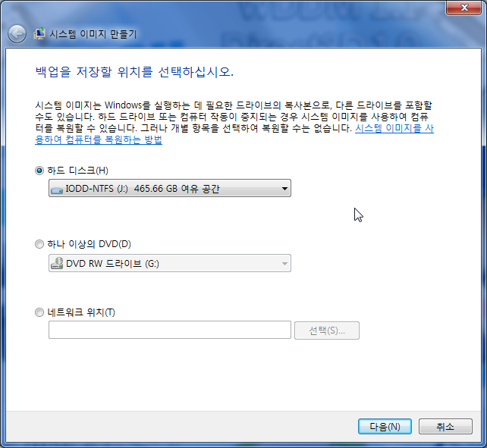Open the IODD-NTFS (J:) drive dropdown
The width and height of the screenshot is (487, 448).
point(170,188)
